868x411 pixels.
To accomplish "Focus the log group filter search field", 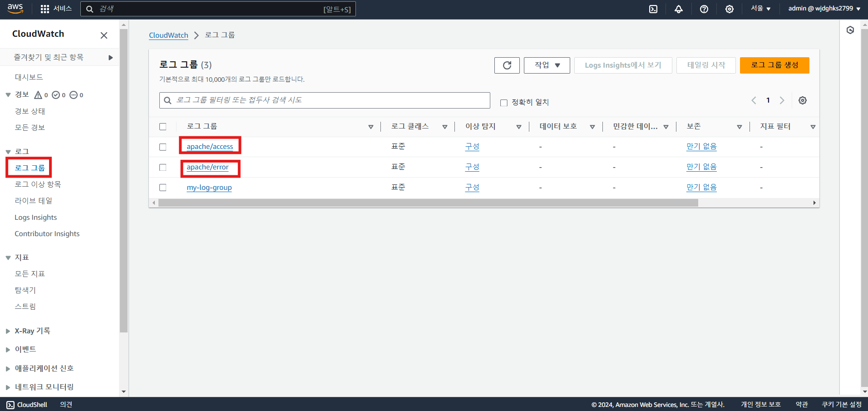I will (325, 100).
